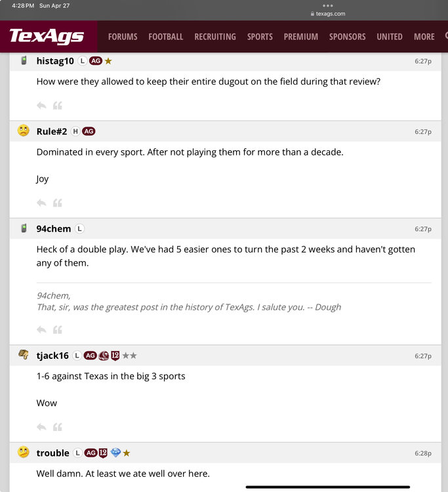The height and width of the screenshot is (492, 448).
Task: Open the Premium section
Action: pyautogui.click(x=301, y=37)
